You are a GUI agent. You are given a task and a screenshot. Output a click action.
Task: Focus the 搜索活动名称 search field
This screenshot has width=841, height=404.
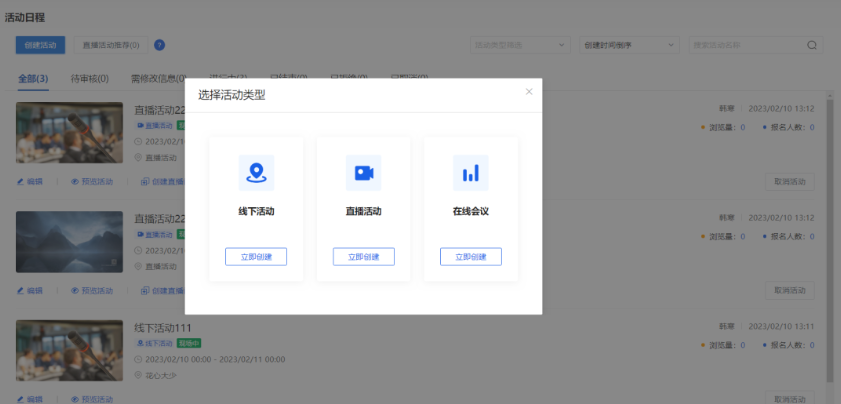(x=745, y=45)
